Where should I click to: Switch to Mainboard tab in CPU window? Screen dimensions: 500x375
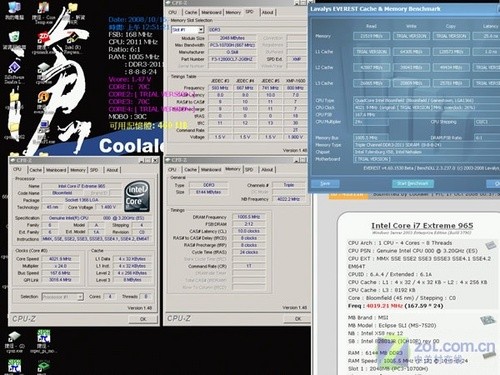coord(56,170)
